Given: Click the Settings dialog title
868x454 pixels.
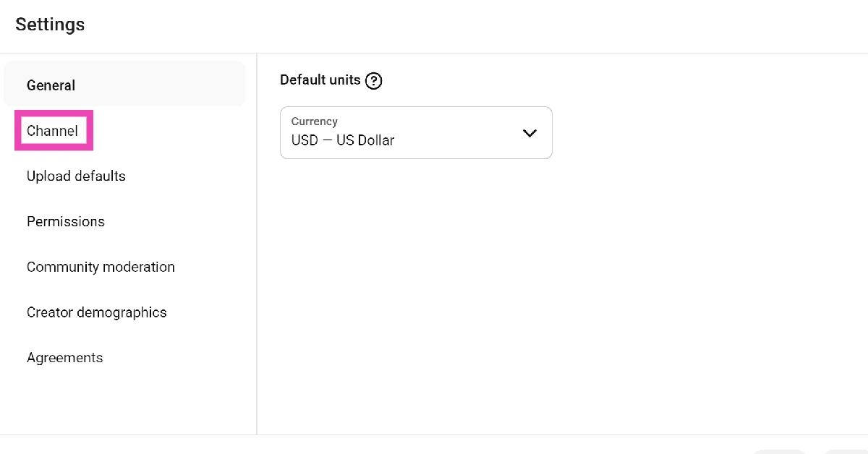Looking at the screenshot, I should point(50,25).
